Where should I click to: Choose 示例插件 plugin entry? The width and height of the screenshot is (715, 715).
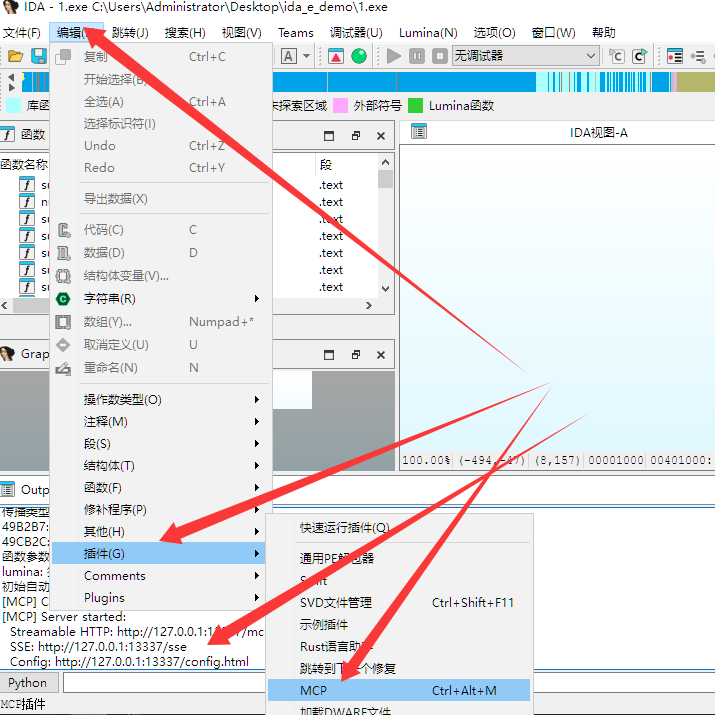(399, 625)
